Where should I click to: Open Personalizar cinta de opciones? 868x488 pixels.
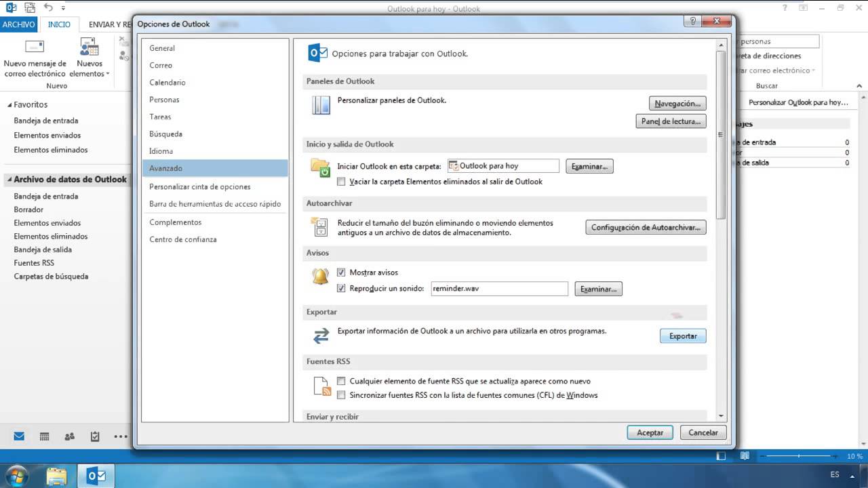[215, 187]
